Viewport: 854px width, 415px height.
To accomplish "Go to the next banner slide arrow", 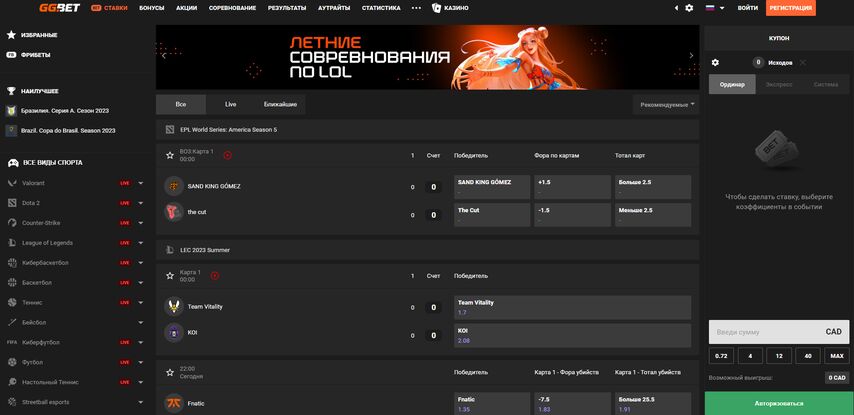I will 692,56.
